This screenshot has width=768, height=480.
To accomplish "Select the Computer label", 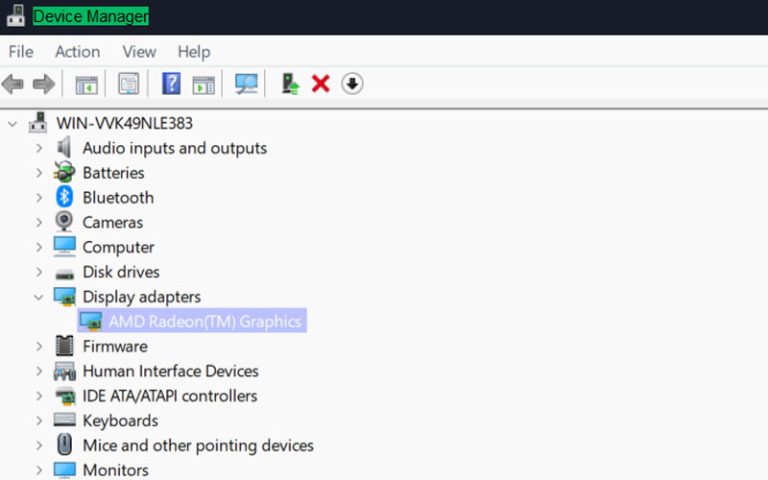I will pos(119,247).
